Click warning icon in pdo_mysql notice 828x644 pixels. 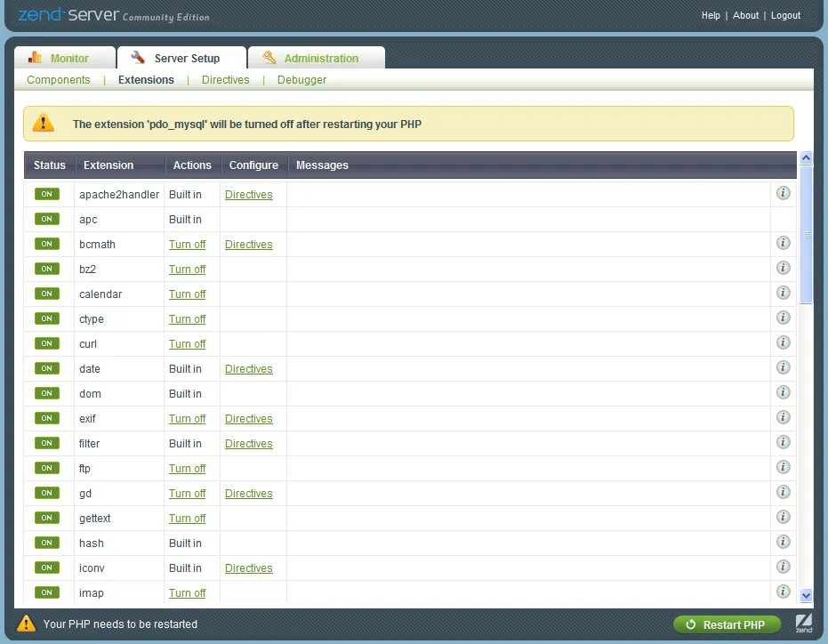[44, 123]
